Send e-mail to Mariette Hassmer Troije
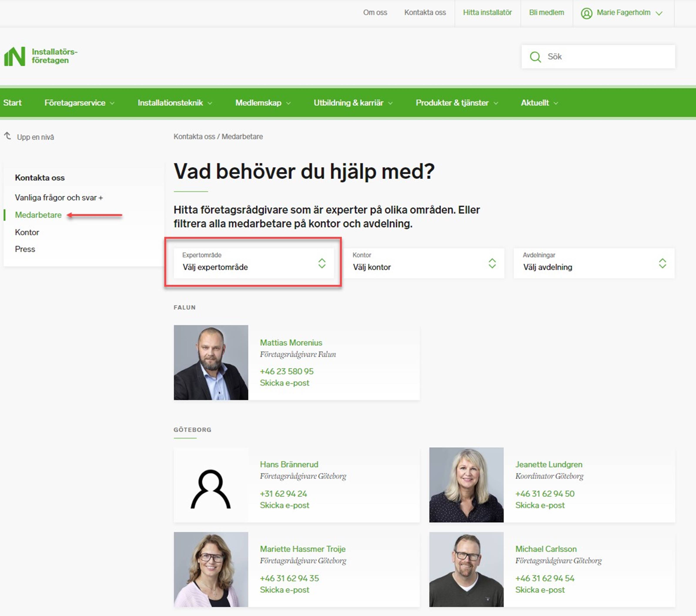This screenshot has height=616, width=696. point(284,590)
